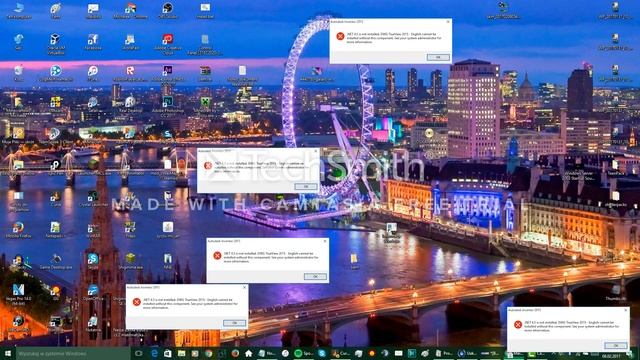The width and height of the screenshot is (640, 360).
Task: Open Spotify from the taskbar
Action: tap(304, 353)
